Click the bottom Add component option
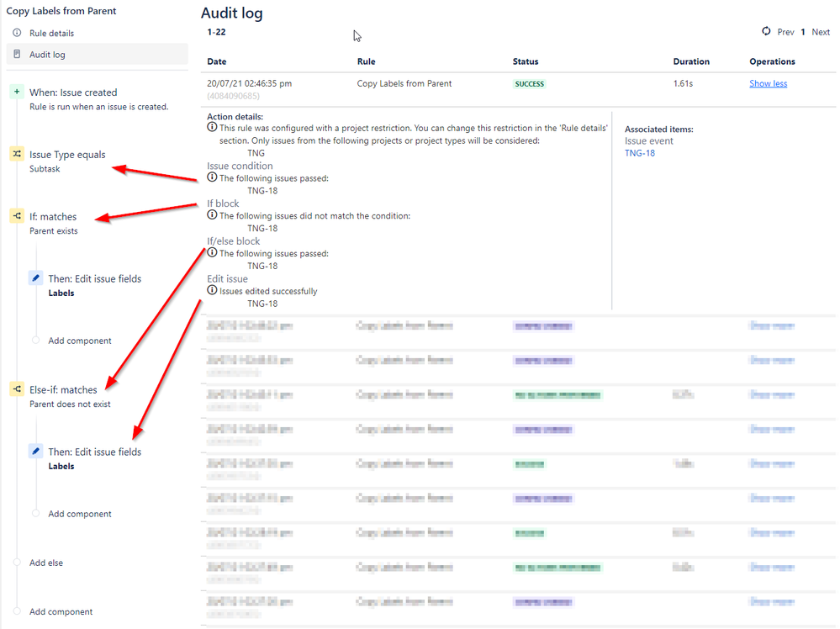840x629 pixels. click(x=61, y=612)
